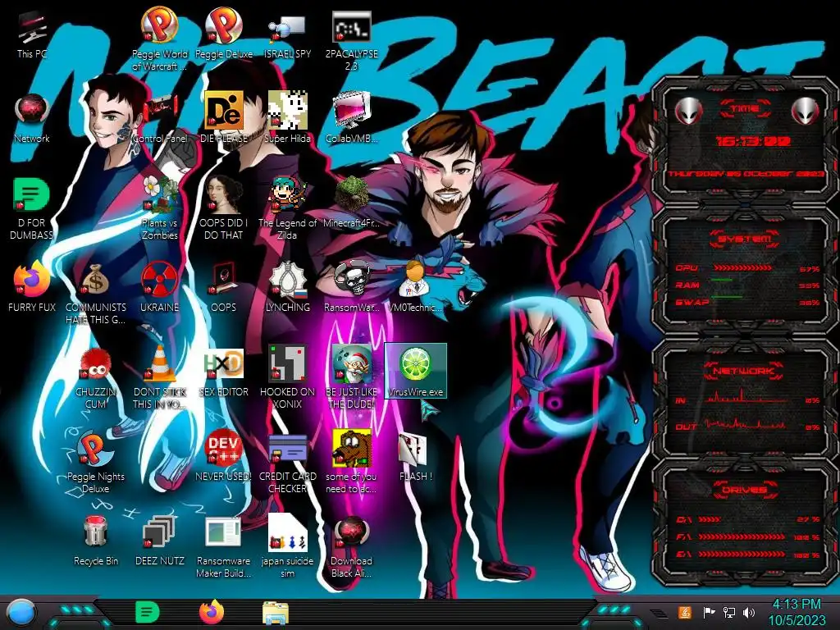The image size is (840, 630).
Task: Open the green chat app on taskbar
Action: click(x=147, y=612)
